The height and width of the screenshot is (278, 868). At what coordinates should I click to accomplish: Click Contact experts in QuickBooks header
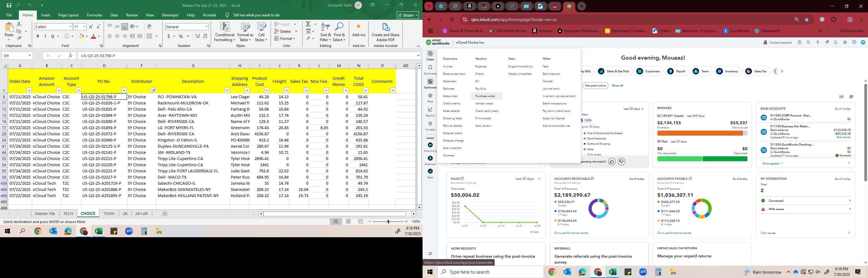pyautogui.click(x=778, y=42)
